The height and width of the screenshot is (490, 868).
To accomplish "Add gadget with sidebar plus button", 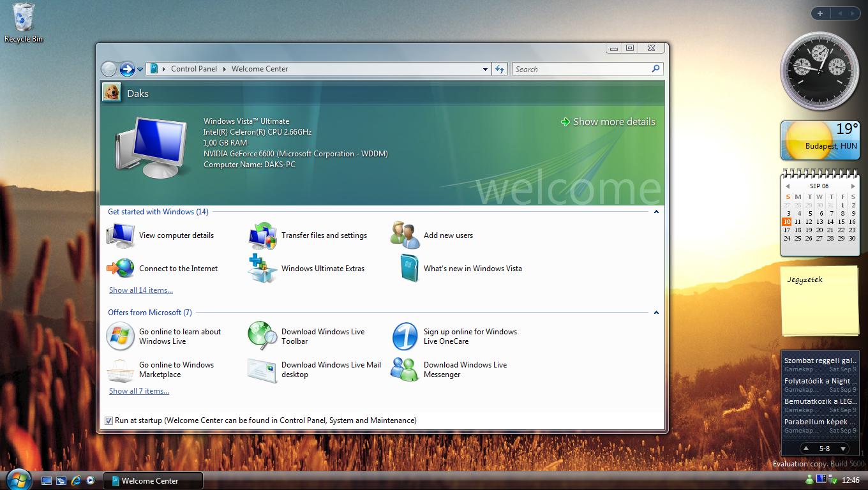I will pyautogui.click(x=820, y=13).
